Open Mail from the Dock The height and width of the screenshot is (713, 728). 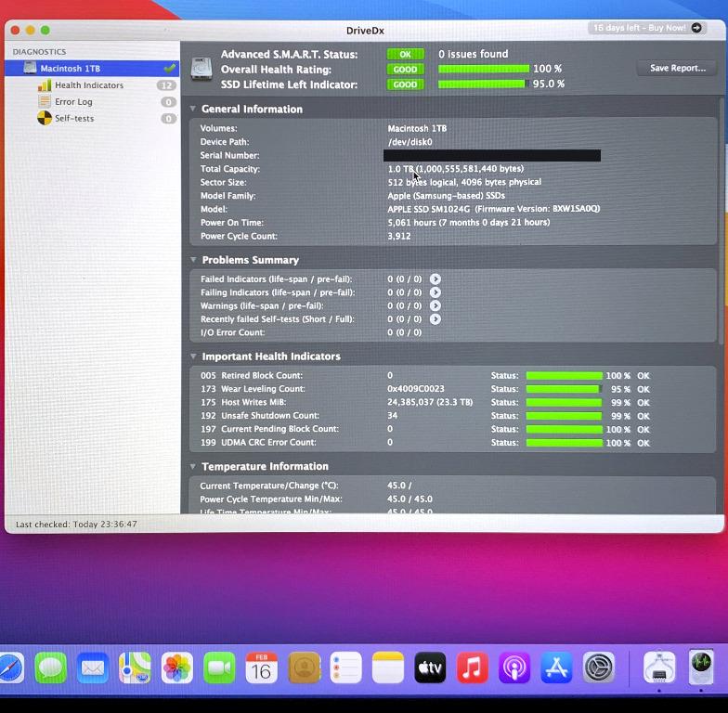point(93,668)
